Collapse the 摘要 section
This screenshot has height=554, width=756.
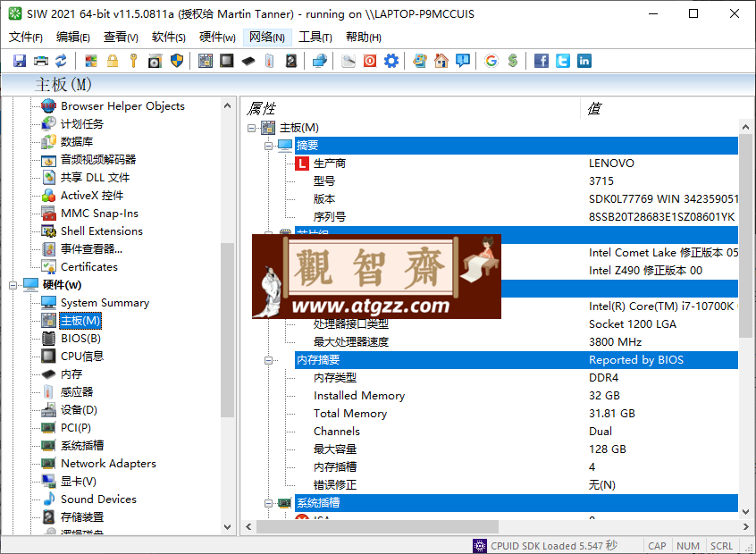pyautogui.click(x=269, y=146)
